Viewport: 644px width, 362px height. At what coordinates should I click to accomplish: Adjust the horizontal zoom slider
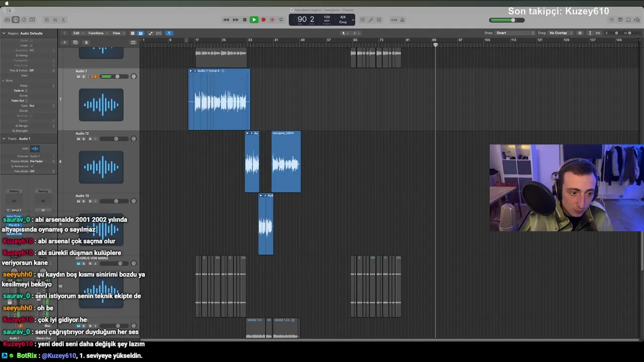(x=632, y=33)
